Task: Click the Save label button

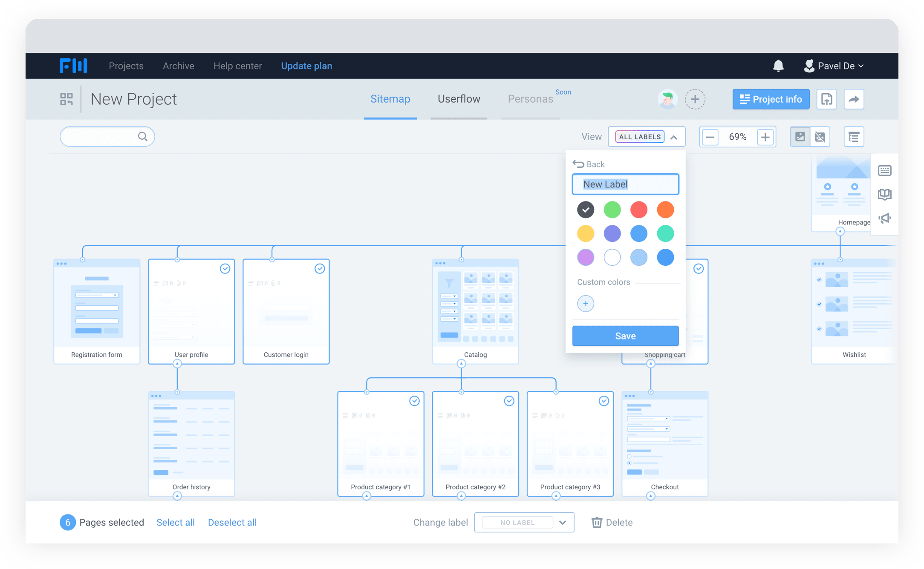Action: 625,336
